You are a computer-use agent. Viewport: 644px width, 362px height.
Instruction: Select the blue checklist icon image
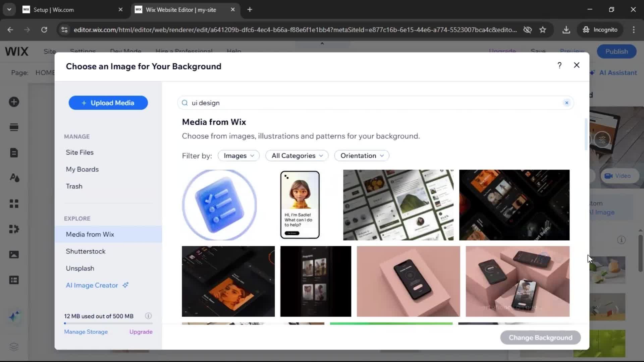219,205
